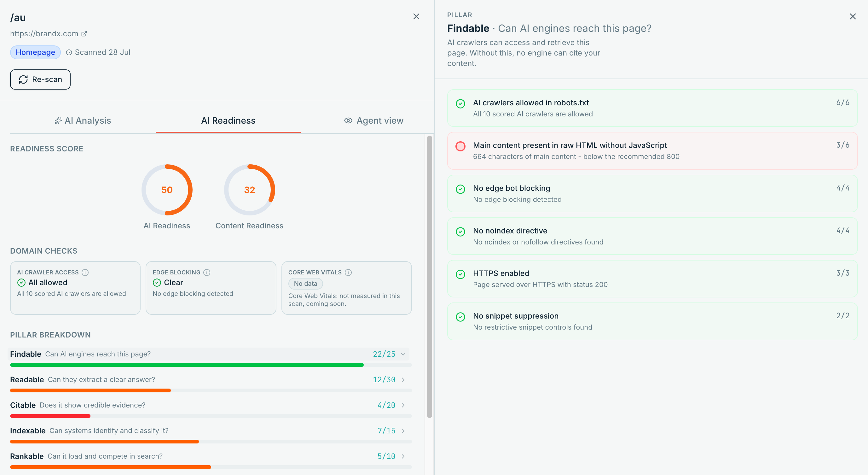The width and height of the screenshot is (868, 475).
Task: Click the info icon beside Core Web Vitals
Action: (348, 273)
